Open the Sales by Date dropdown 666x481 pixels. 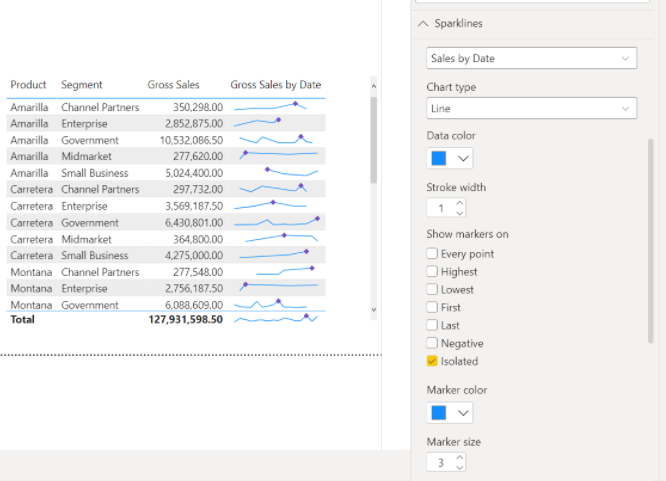(x=531, y=58)
